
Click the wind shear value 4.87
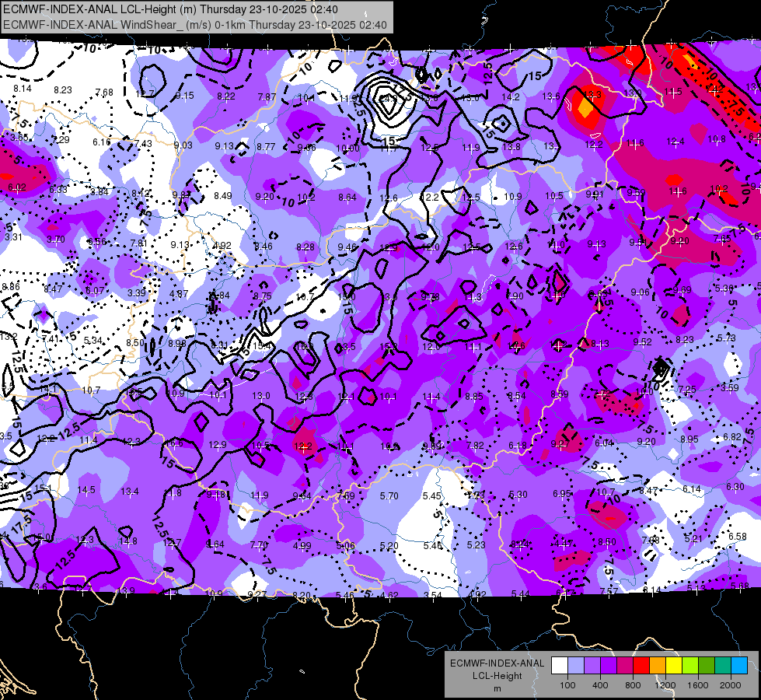[179, 294]
